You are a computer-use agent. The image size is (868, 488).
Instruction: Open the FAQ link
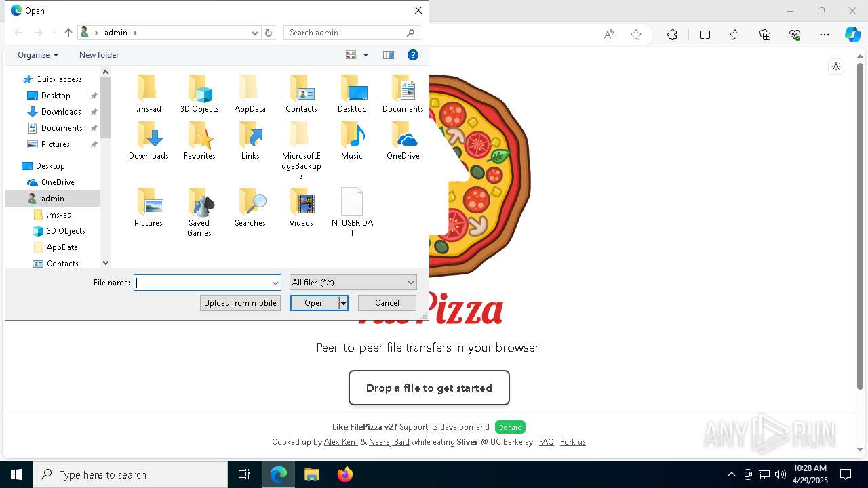pos(547,442)
